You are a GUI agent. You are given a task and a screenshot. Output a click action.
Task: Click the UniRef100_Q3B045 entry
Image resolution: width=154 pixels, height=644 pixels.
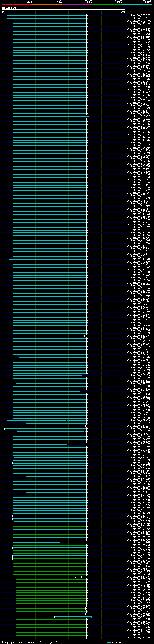coord(138,580)
